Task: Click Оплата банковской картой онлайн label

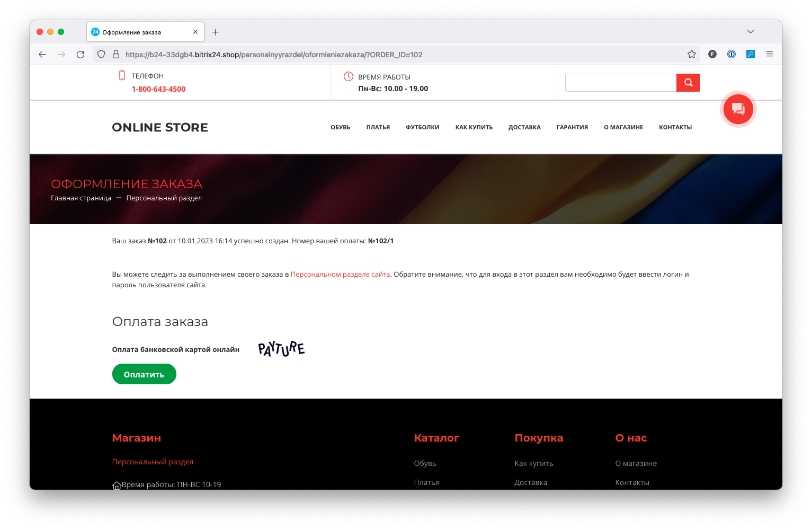Action: (176, 349)
